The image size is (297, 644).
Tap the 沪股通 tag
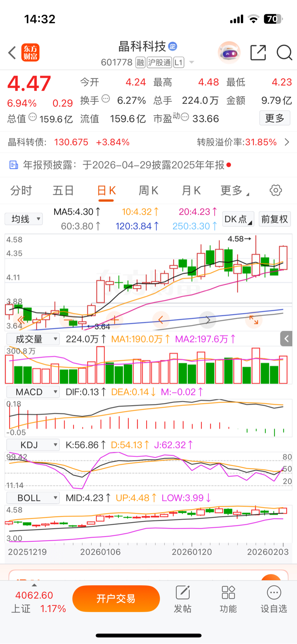point(159,62)
